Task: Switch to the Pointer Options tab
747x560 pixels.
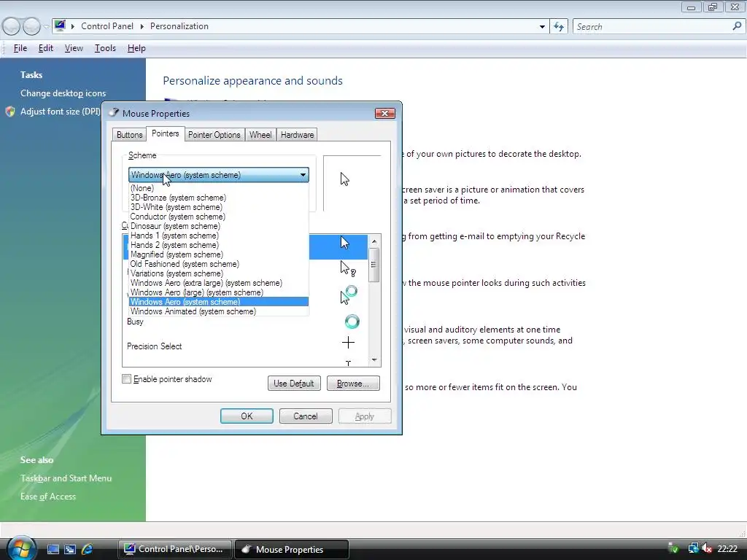Action: point(214,135)
